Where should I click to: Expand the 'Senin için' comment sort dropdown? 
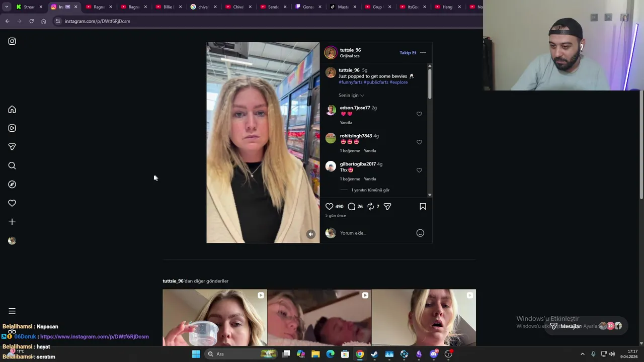click(x=351, y=96)
